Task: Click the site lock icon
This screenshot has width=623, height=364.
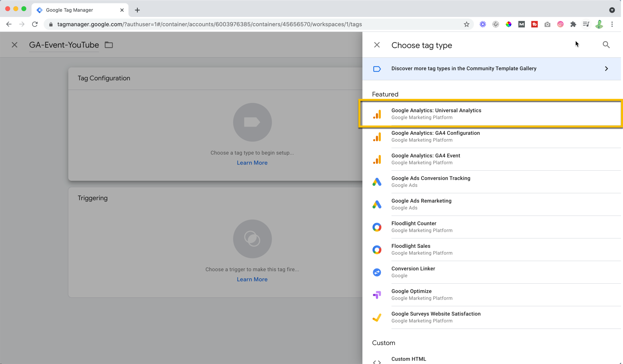Action: click(51, 24)
